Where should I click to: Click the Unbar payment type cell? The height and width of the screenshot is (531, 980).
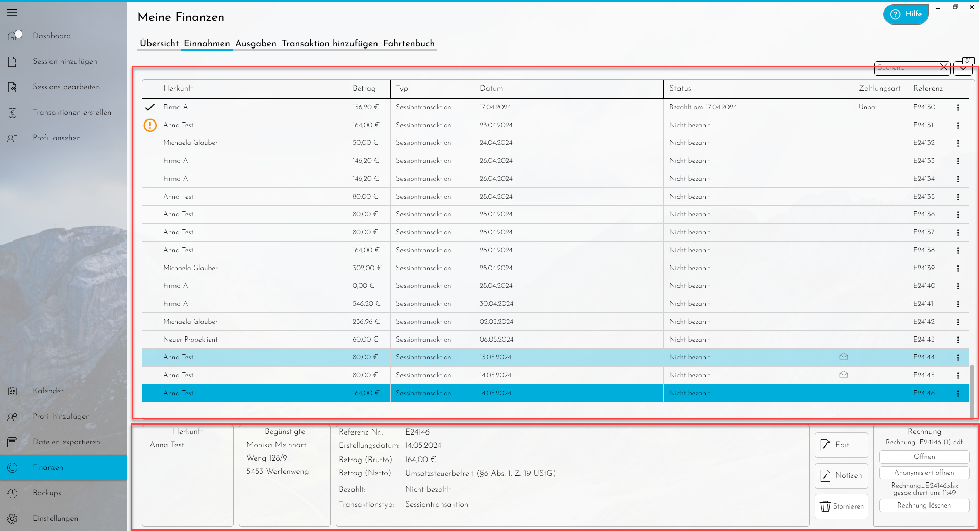pos(881,107)
